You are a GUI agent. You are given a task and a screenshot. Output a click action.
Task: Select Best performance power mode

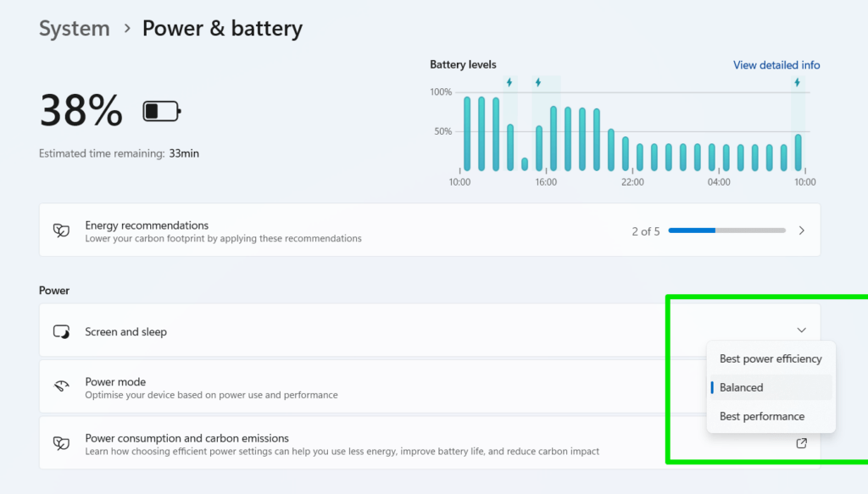tap(762, 416)
